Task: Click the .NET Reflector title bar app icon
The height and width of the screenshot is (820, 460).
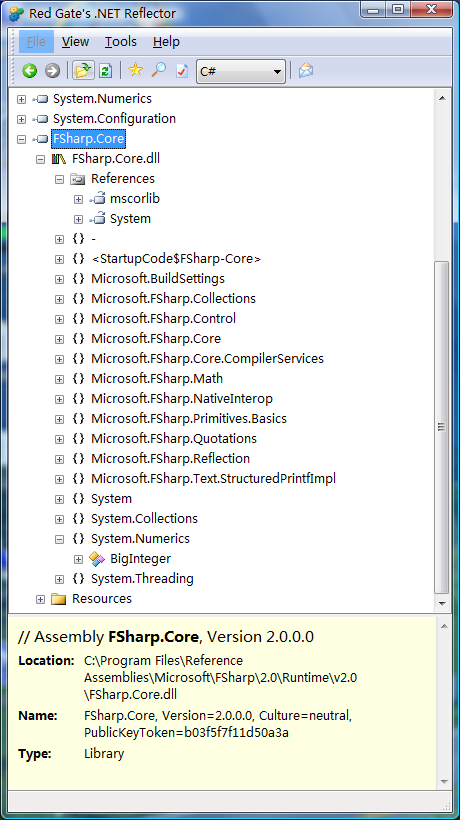Action: click(x=17, y=13)
